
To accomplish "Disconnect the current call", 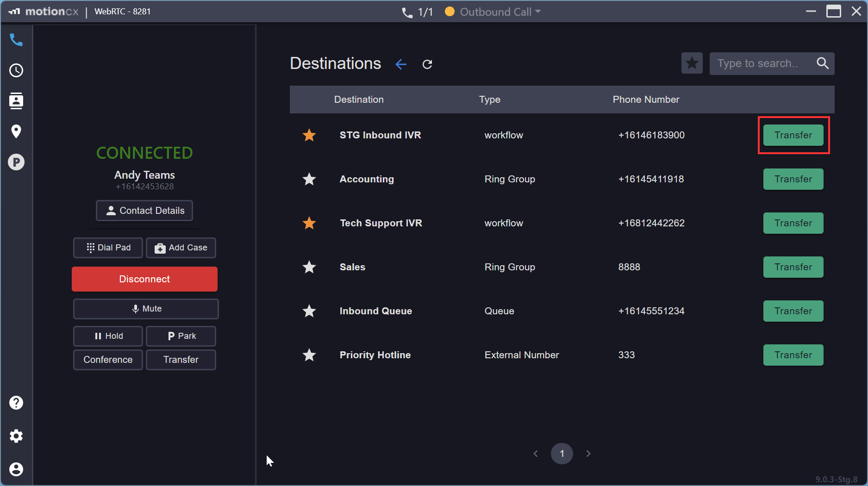I will click(144, 279).
